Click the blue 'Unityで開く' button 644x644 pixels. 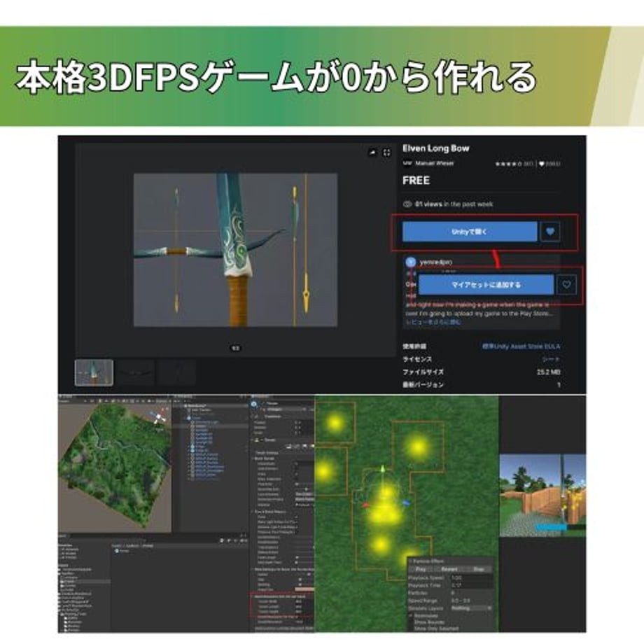pyautogui.click(x=470, y=232)
